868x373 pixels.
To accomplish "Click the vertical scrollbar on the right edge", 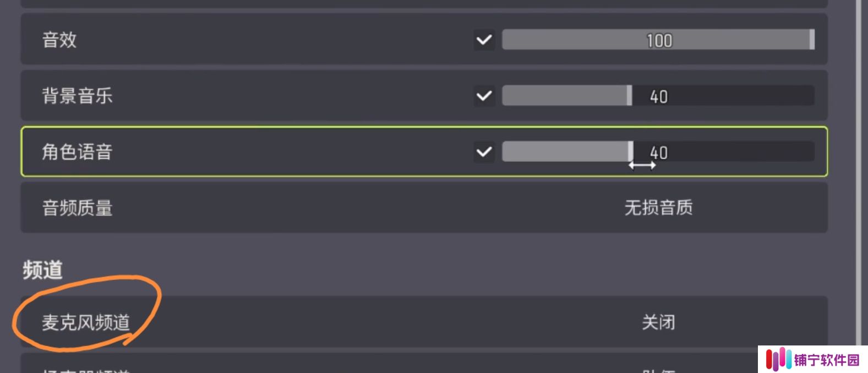I will pos(858,171).
